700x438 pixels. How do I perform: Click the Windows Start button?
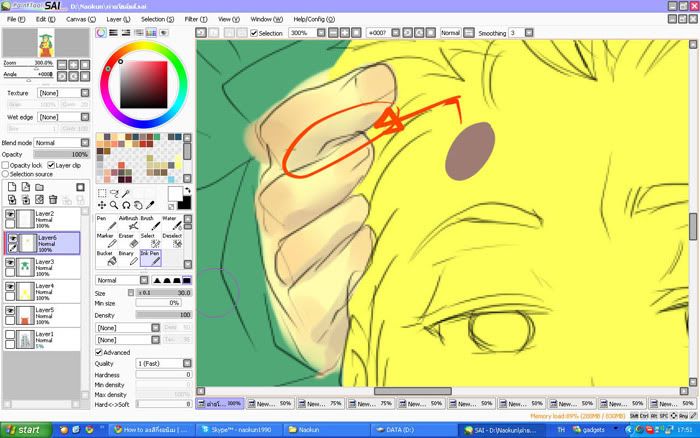[24, 429]
